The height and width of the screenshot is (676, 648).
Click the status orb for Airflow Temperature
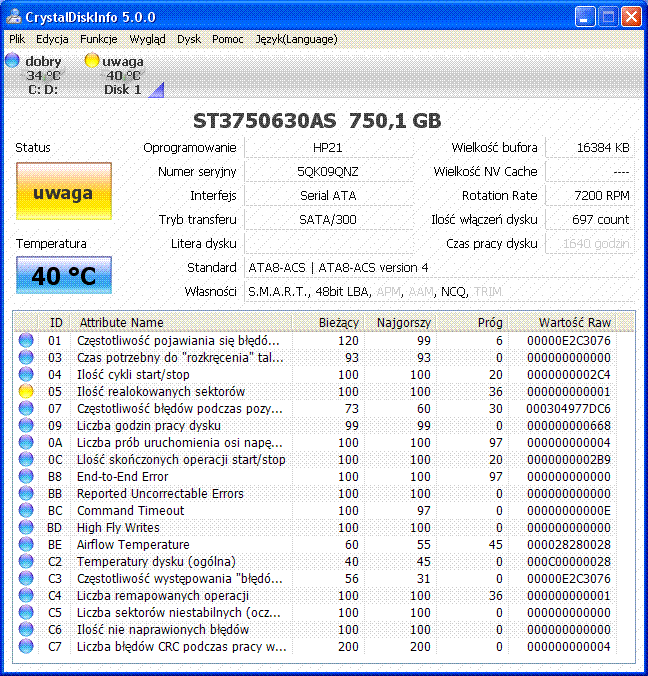[26, 545]
